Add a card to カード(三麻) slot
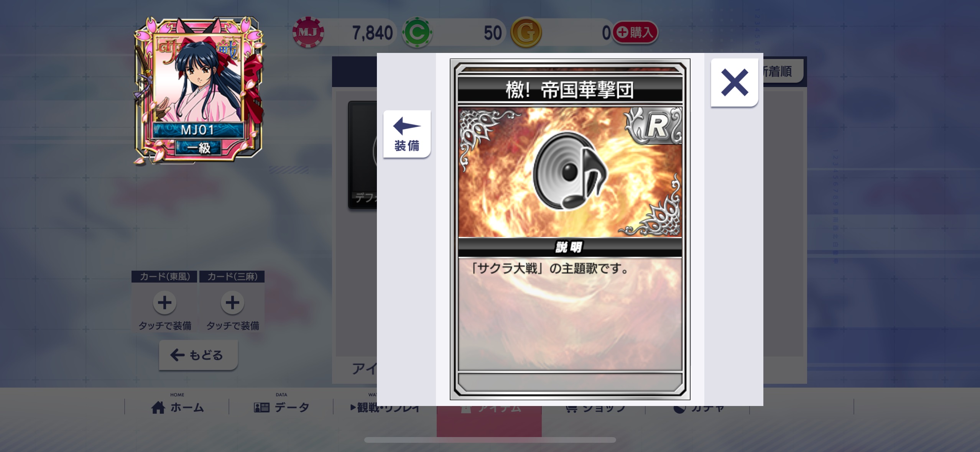Screen dimensions: 980x452 232,302
